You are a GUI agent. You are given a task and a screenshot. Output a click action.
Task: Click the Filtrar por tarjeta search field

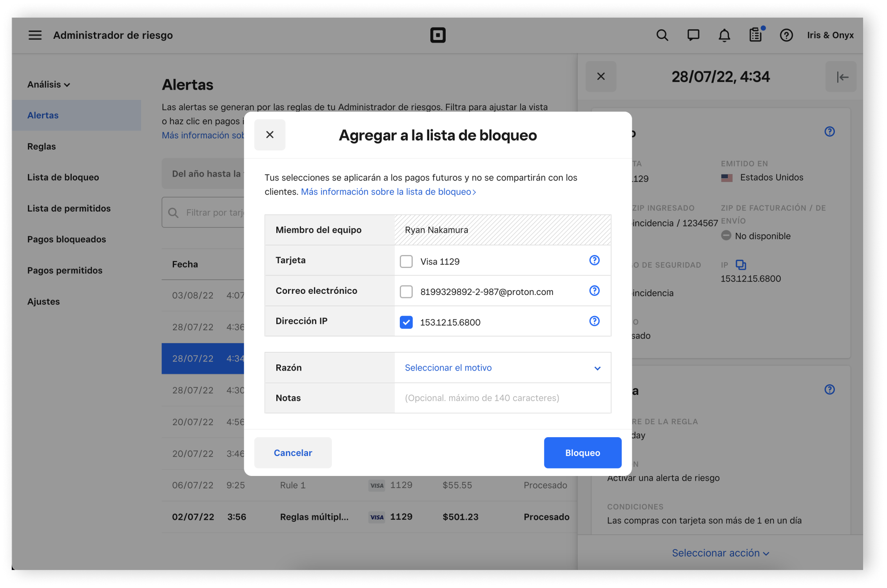click(x=203, y=213)
